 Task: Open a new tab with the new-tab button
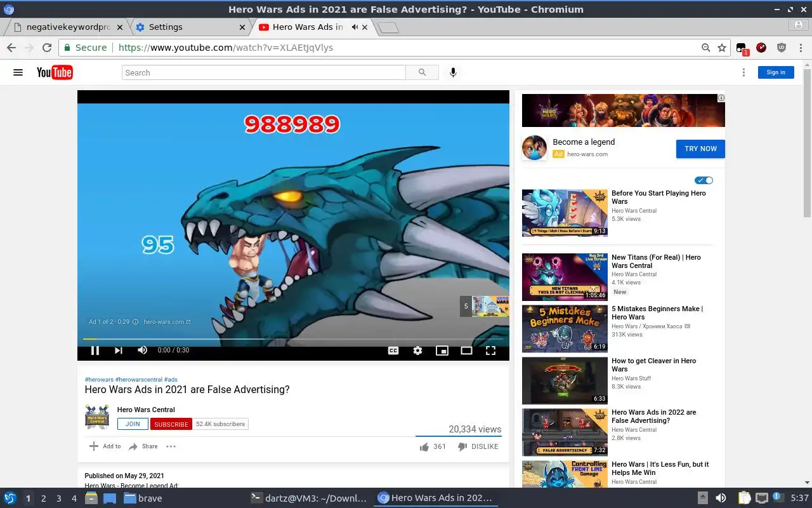[x=388, y=27]
